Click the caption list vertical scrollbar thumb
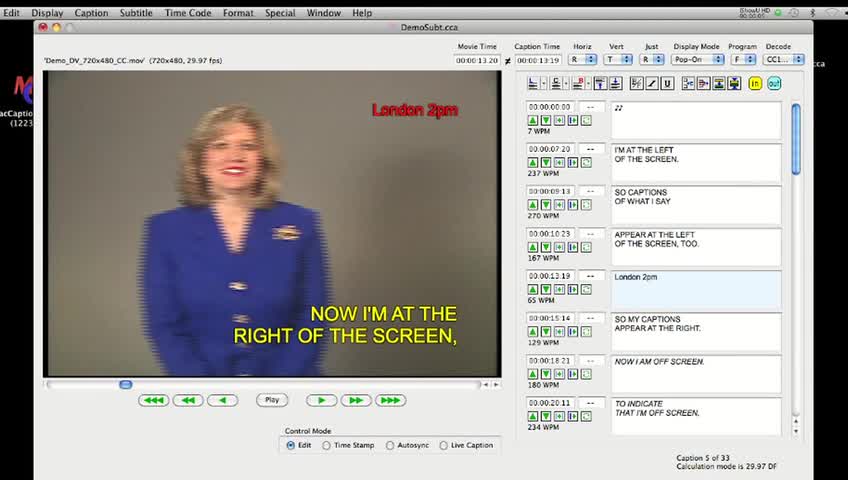 (796, 139)
